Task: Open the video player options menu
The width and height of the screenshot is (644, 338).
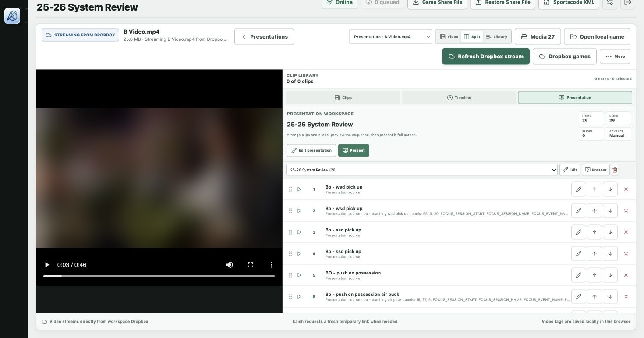Action: (272, 265)
